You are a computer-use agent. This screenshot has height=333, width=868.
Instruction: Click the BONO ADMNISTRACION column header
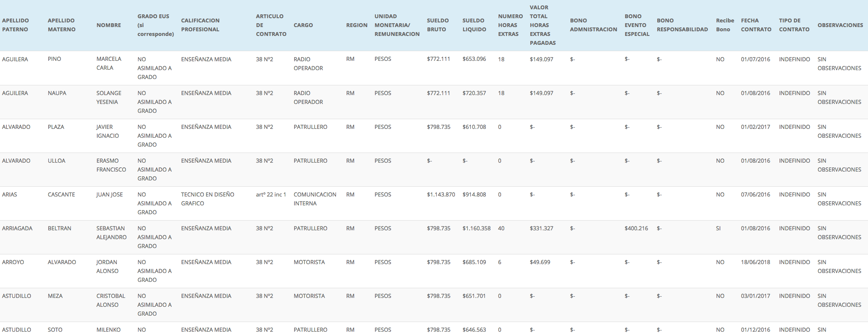(594, 25)
